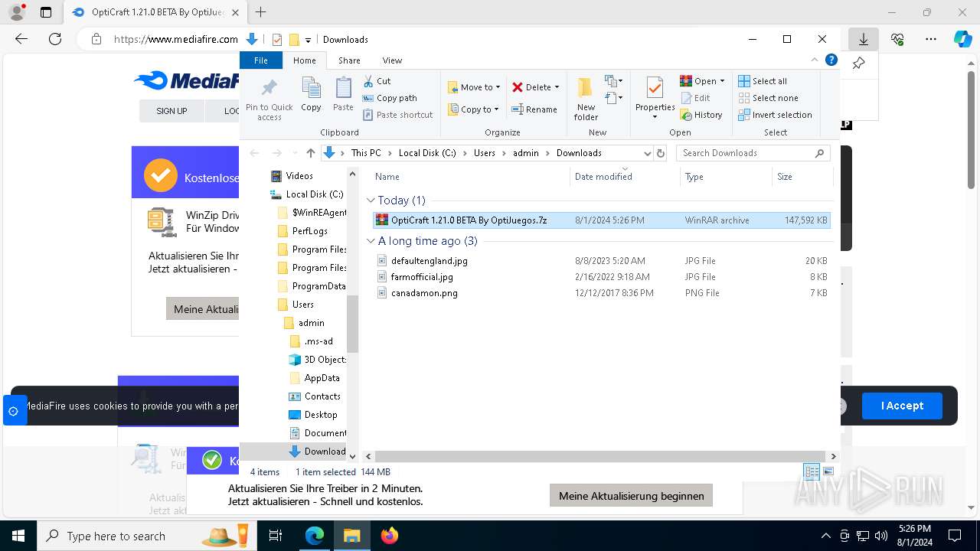Click the Copy ribbon icon
This screenshot has width=980, height=551.
click(311, 95)
